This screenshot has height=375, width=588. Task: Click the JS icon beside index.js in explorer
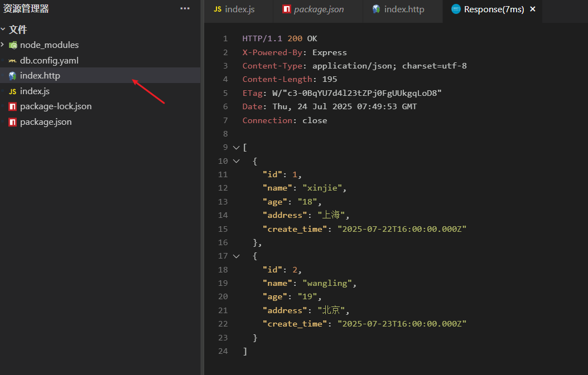[x=12, y=91]
